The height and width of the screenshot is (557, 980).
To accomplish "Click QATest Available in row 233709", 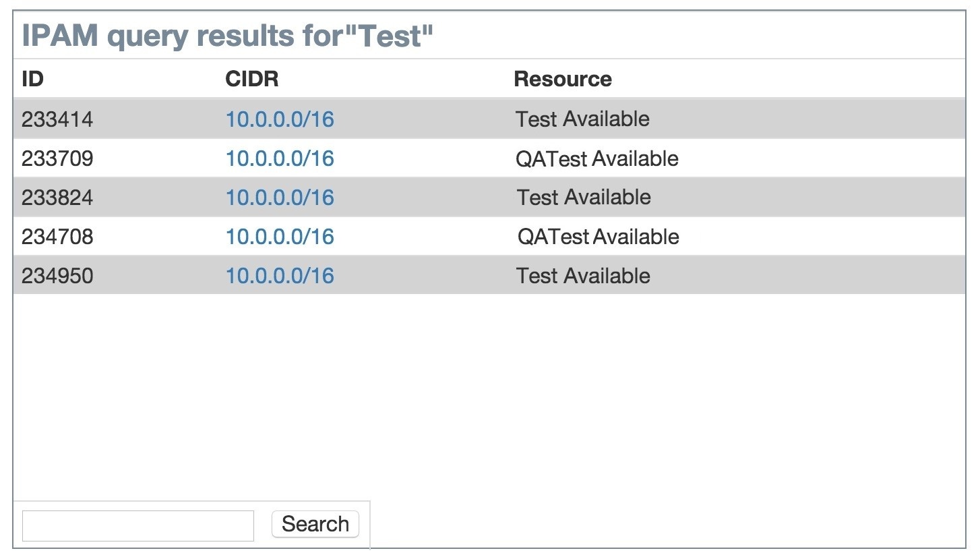I will pyautogui.click(x=596, y=158).
